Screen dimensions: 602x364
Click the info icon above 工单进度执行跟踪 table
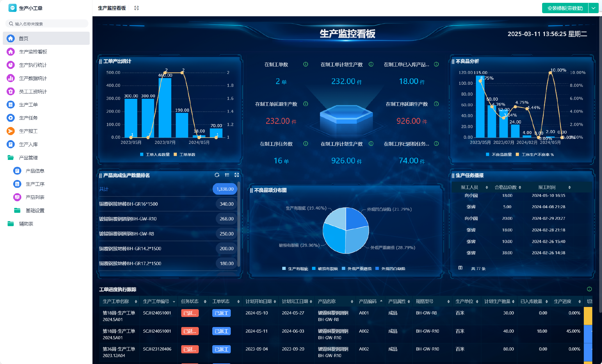589,289
